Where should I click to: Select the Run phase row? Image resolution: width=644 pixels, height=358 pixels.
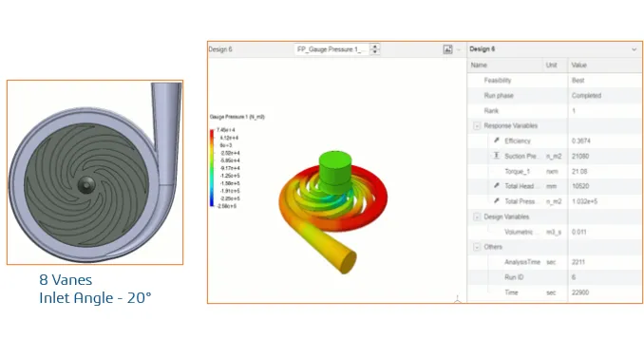(555, 96)
